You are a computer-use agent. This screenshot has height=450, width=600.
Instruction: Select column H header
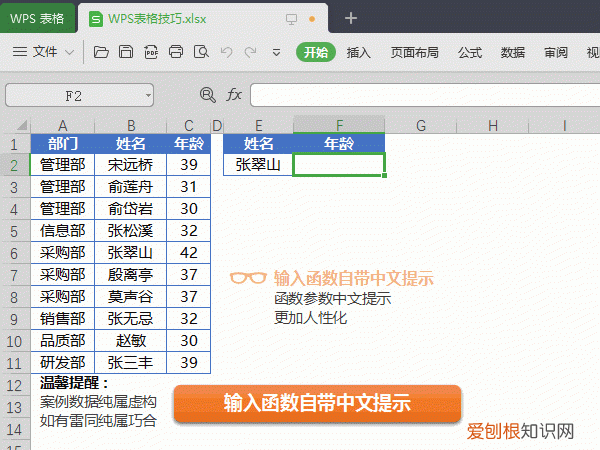[x=492, y=126]
